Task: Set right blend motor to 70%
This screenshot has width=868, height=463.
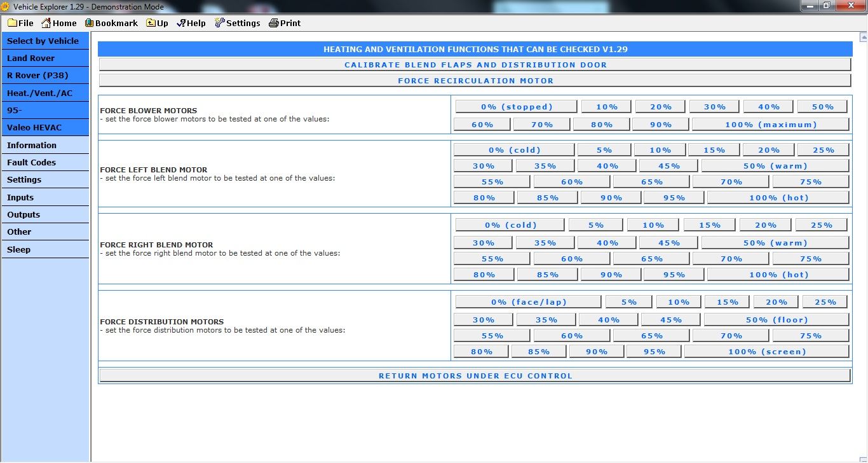Action: click(731, 259)
